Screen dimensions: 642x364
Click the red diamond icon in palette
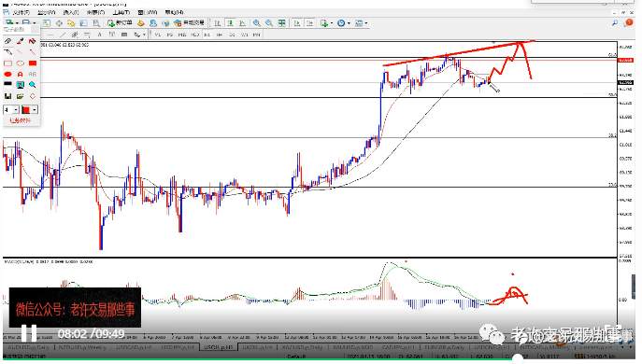pos(33,96)
